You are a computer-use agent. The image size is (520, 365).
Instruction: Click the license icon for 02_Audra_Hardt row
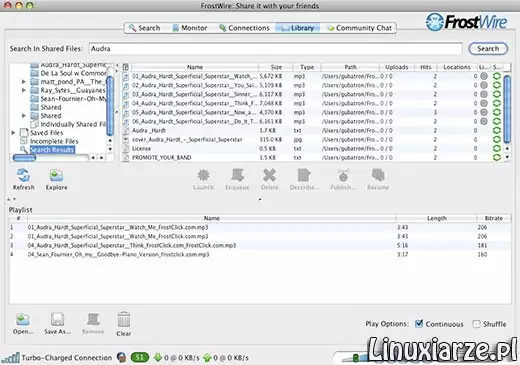[484, 85]
